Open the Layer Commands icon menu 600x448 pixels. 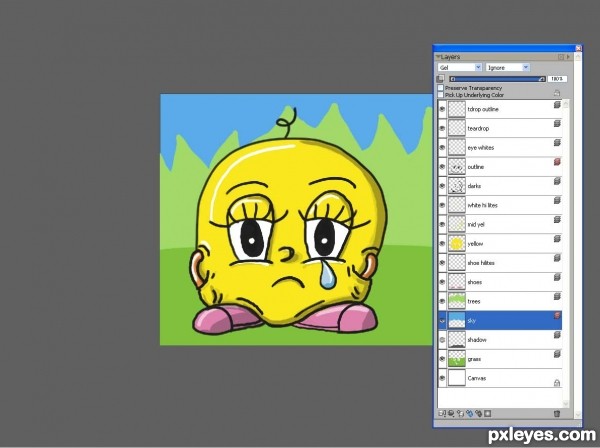442,414
